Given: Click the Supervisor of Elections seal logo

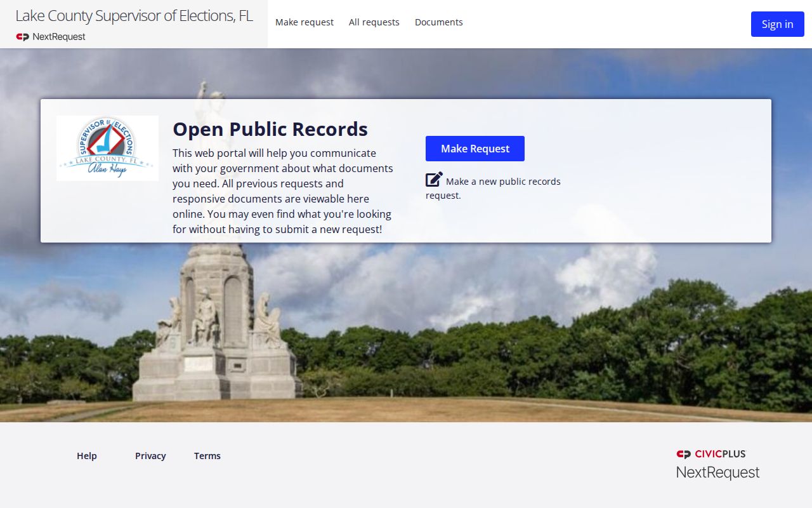Looking at the screenshot, I should click(x=107, y=148).
